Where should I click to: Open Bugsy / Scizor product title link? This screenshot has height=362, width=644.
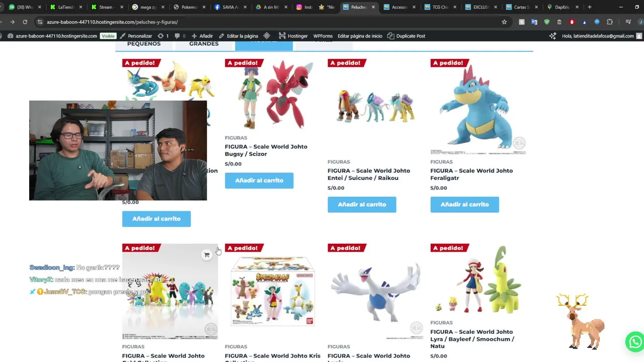click(266, 150)
